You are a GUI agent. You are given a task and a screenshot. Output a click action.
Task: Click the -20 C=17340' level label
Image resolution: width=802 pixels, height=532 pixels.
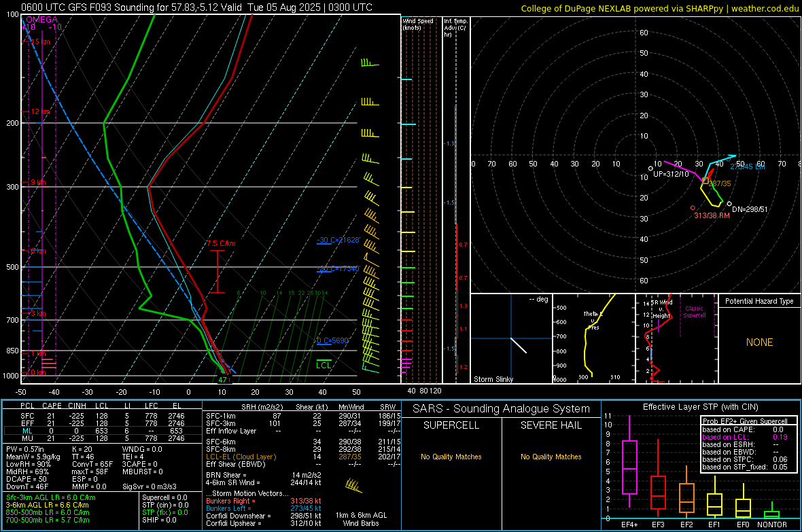[338, 268]
